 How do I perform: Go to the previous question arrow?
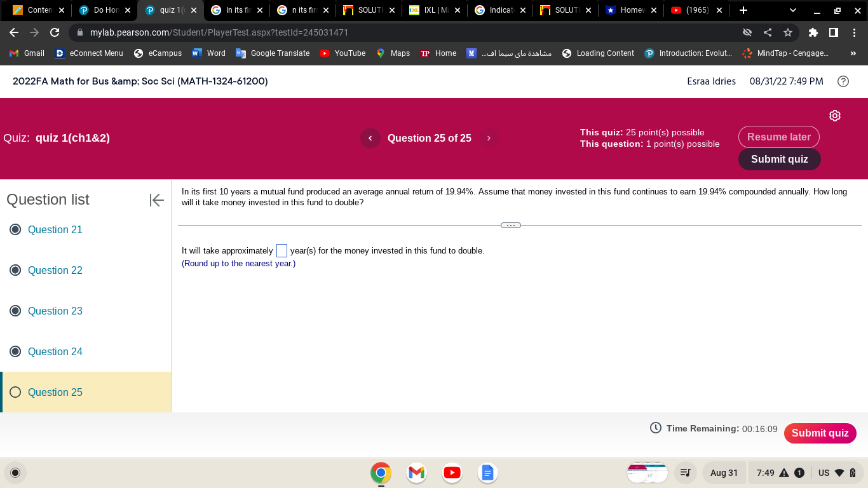(x=370, y=139)
